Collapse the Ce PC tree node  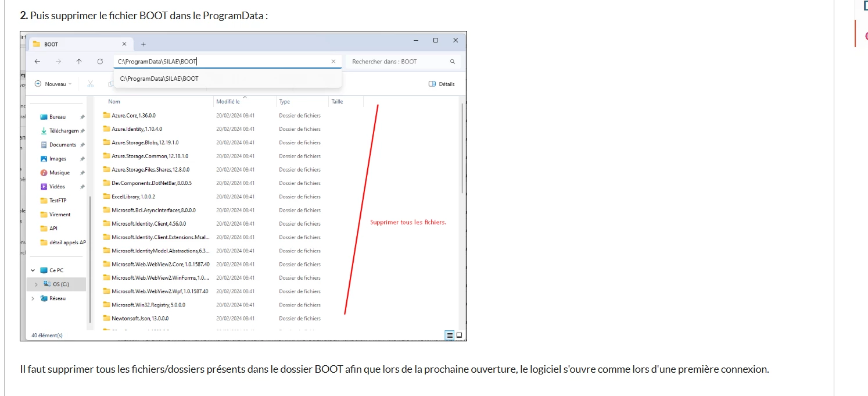33,270
